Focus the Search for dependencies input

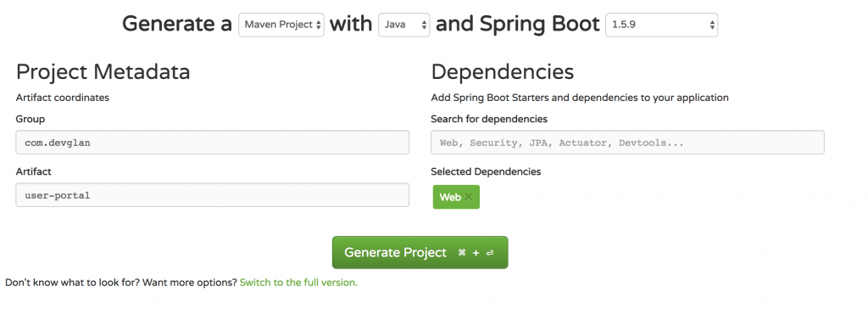pos(628,143)
